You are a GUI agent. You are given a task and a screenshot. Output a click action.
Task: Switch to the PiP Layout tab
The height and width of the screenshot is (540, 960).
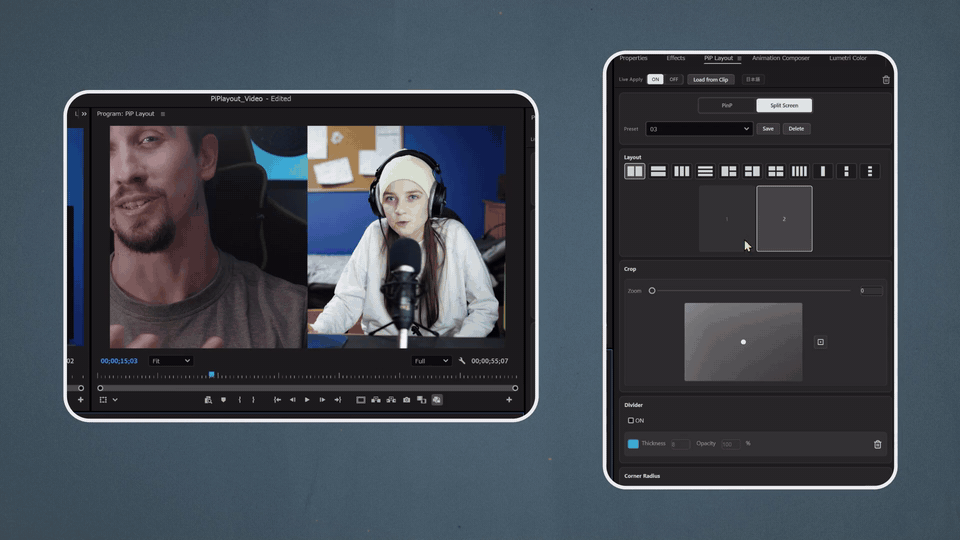point(718,58)
